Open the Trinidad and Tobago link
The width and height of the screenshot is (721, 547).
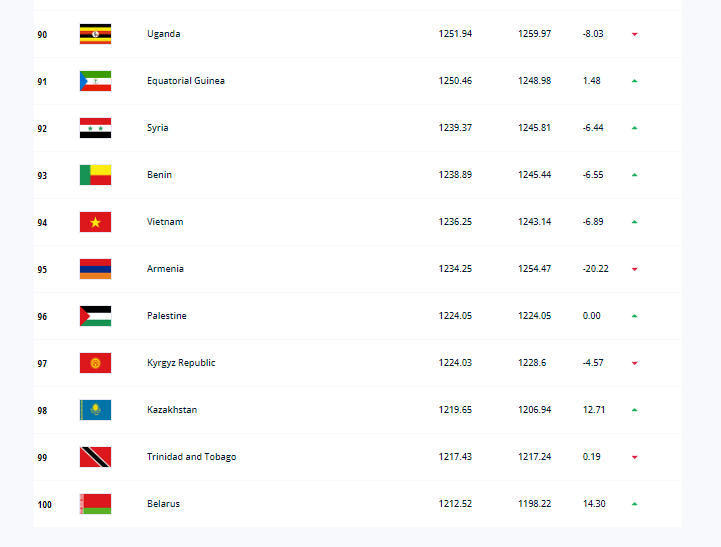click(x=191, y=457)
